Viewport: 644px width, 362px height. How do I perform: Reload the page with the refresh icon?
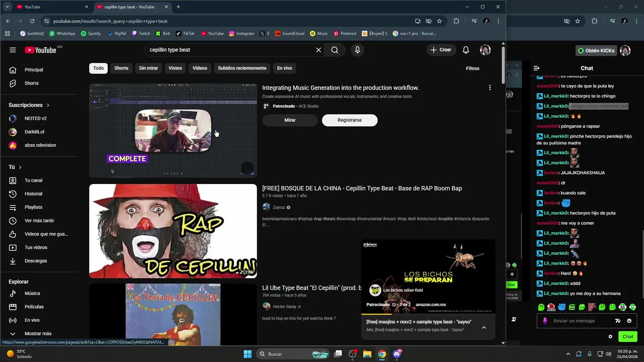coord(32,21)
